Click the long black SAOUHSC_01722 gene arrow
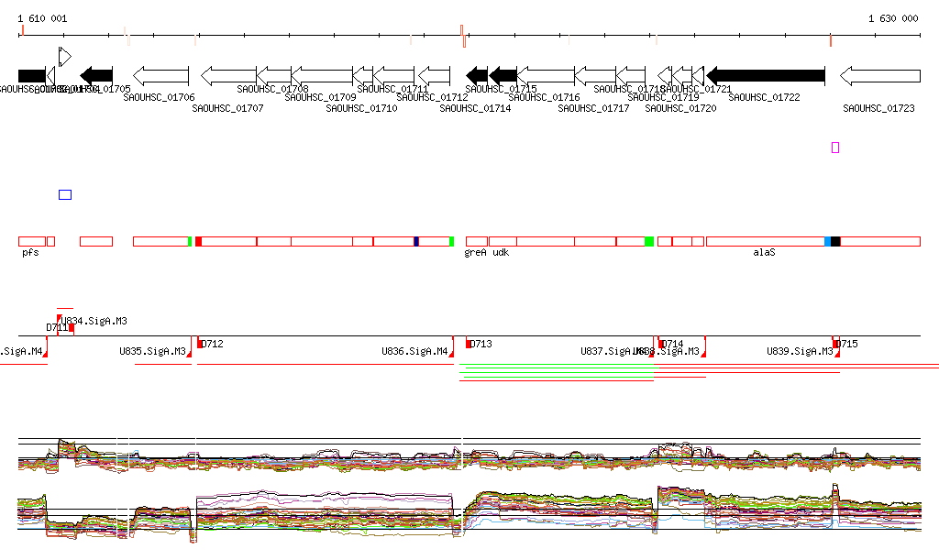The height and width of the screenshot is (560, 939). [x=766, y=76]
